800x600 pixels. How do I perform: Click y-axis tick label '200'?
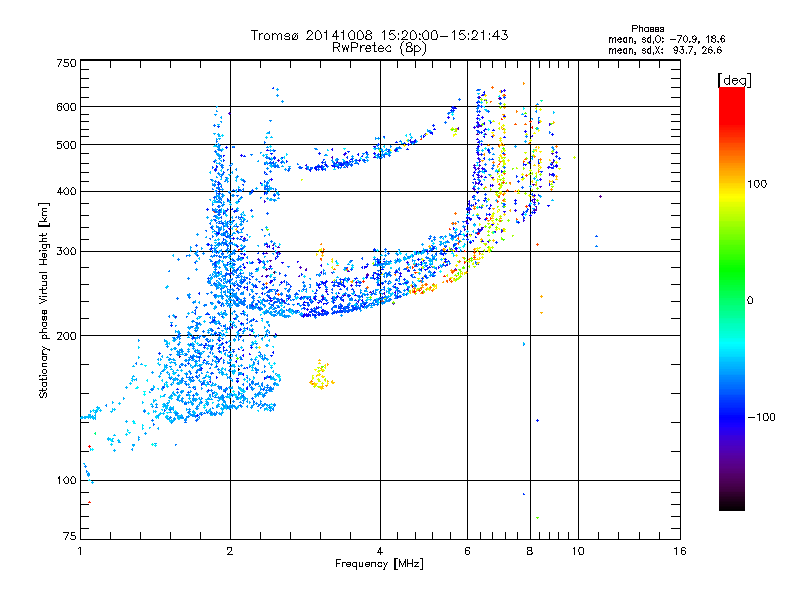(66, 336)
